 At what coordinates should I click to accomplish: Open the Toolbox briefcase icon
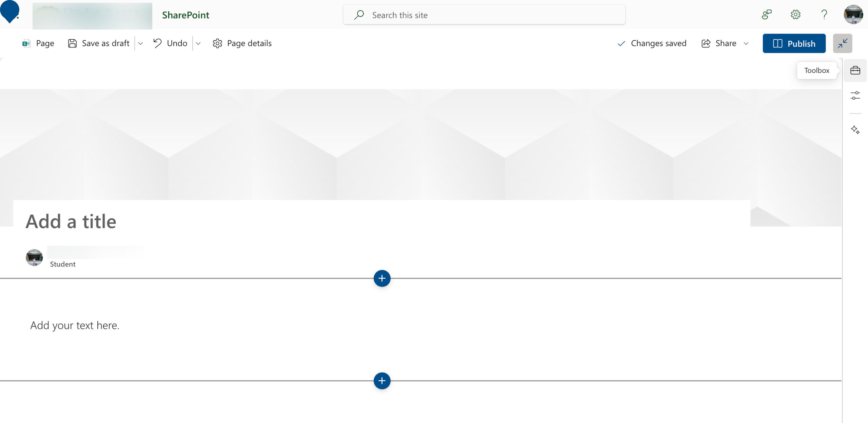point(855,70)
